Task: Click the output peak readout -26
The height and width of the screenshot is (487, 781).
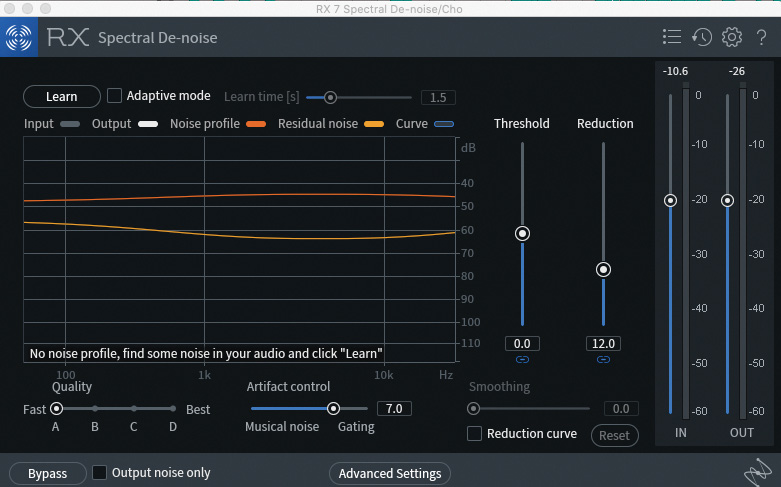Action: [x=737, y=71]
